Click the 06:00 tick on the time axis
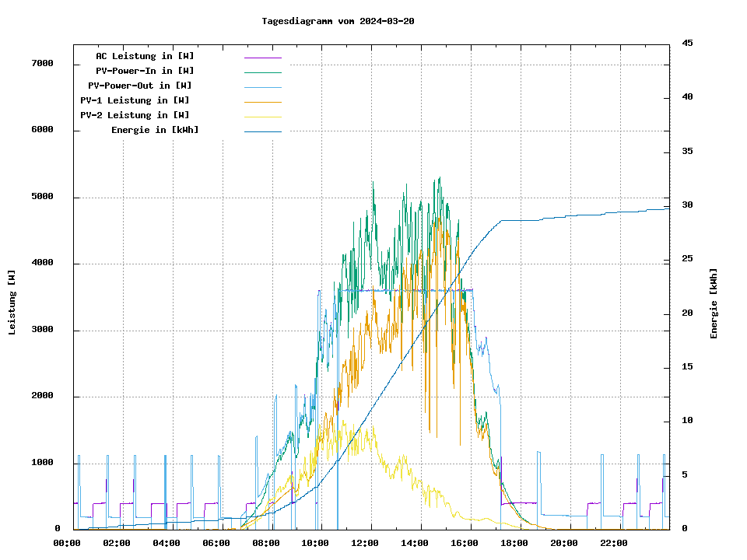 click(x=216, y=543)
